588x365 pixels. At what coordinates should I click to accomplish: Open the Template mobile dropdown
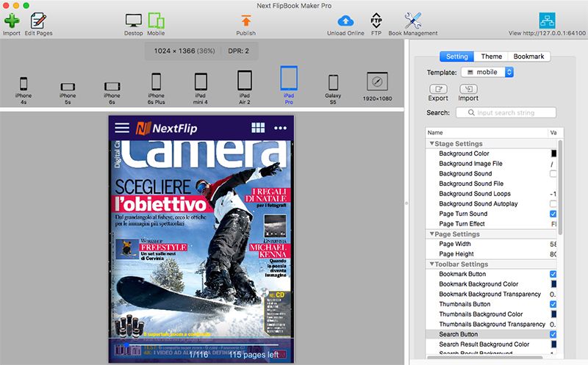pyautogui.click(x=487, y=72)
